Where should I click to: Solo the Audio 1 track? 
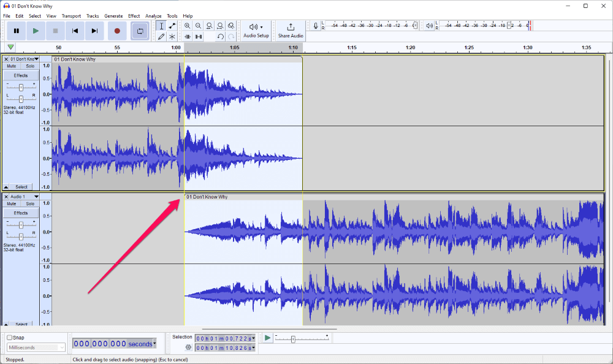point(30,203)
